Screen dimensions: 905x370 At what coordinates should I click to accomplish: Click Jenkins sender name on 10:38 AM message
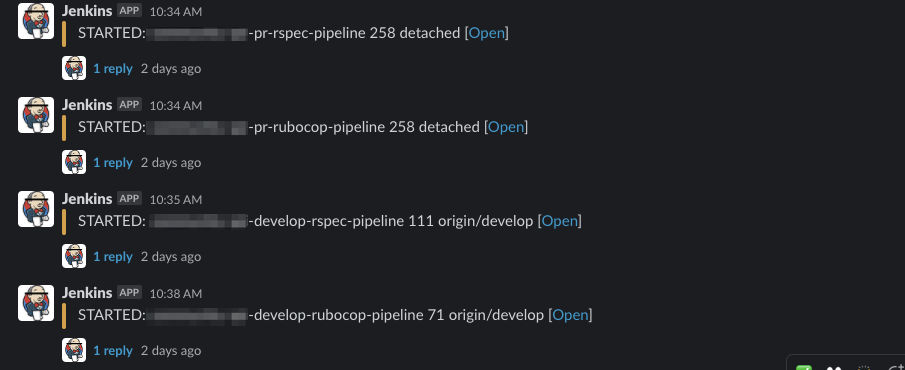point(87,293)
